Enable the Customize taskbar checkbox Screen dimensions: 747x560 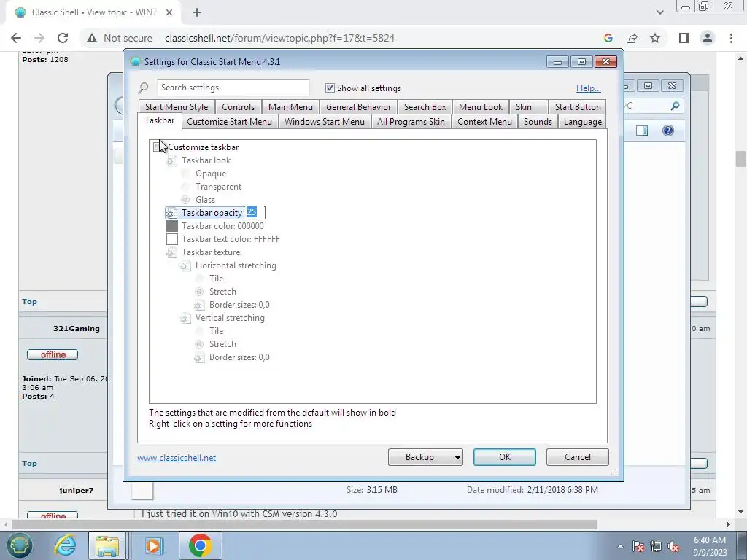coord(158,147)
